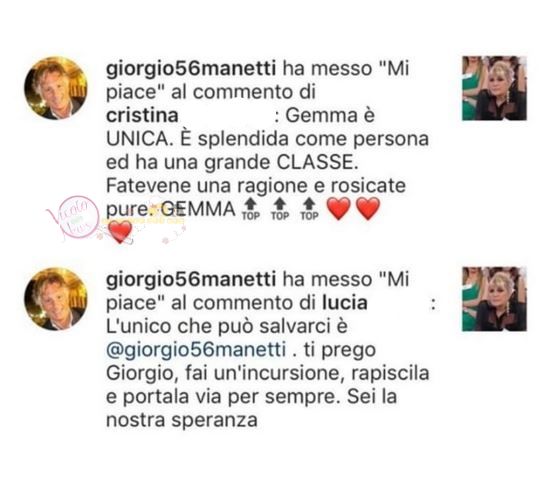Open giorgio56manetti username in lucia comment notification
The height and width of the screenshot is (478, 549).
tap(191, 279)
